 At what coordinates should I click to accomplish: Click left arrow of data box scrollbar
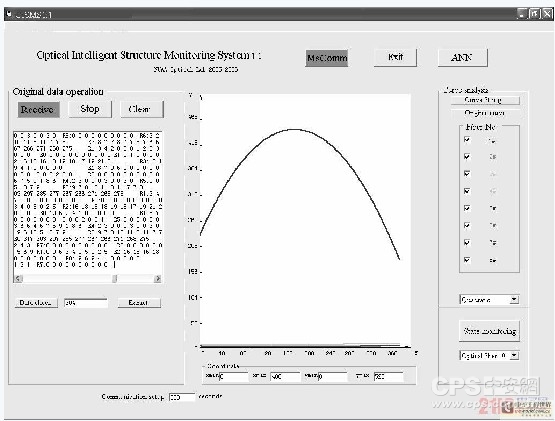click(18, 279)
